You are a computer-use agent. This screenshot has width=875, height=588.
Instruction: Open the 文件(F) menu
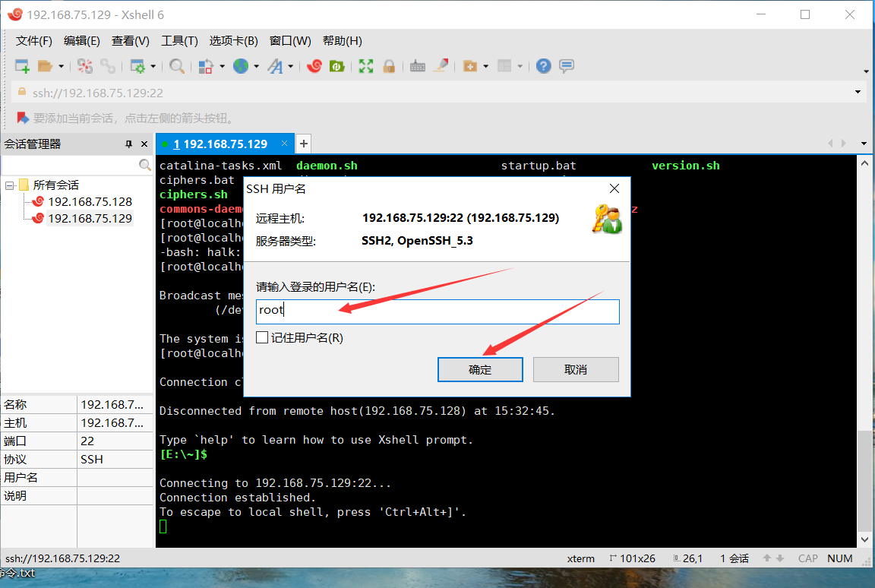click(33, 41)
